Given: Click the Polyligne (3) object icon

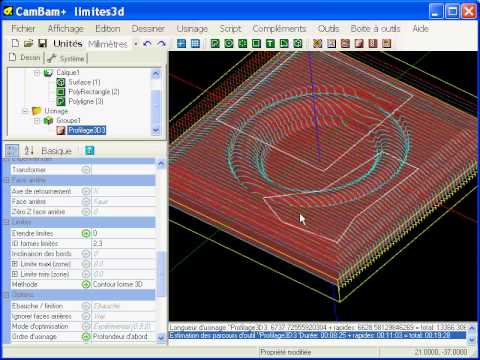Looking at the screenshot, I should pos(61,101).
